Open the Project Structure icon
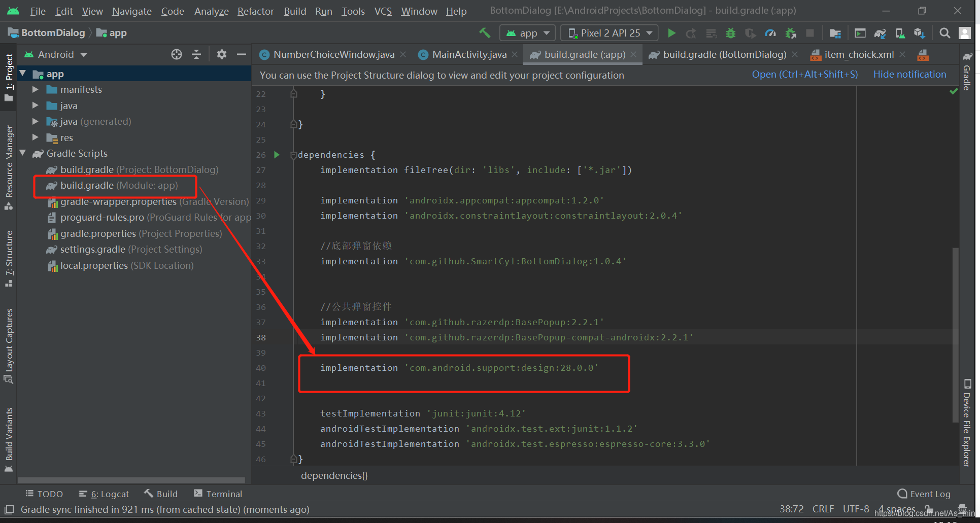The height and width of the screenshot is (523, 980). [835, 33]
